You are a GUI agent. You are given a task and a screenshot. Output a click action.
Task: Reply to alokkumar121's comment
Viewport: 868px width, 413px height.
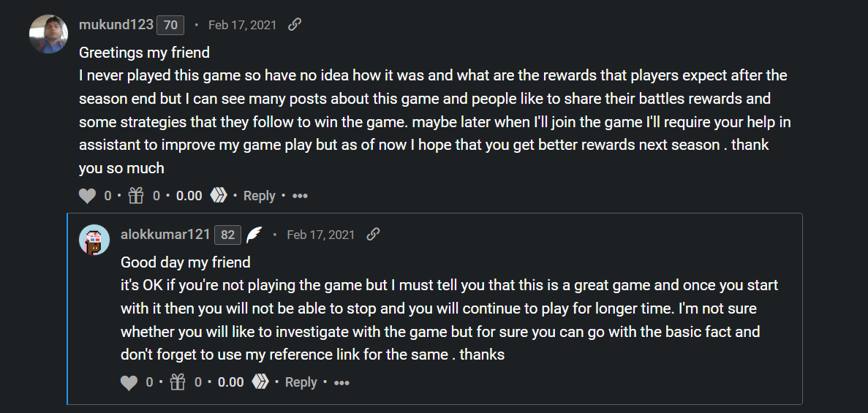coord(301,382)
